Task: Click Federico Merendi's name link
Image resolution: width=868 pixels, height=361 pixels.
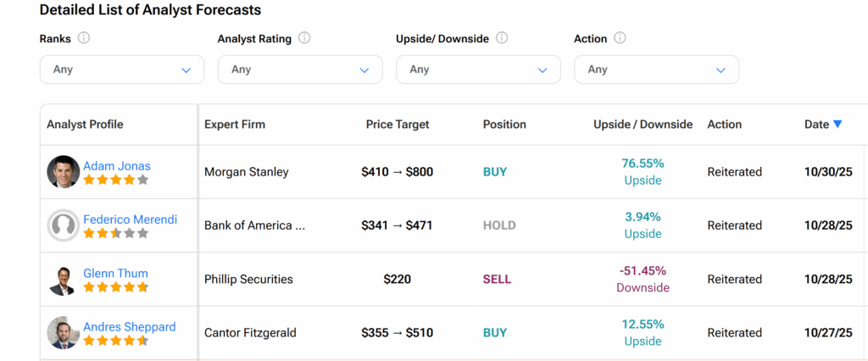Action: (131, 219)
